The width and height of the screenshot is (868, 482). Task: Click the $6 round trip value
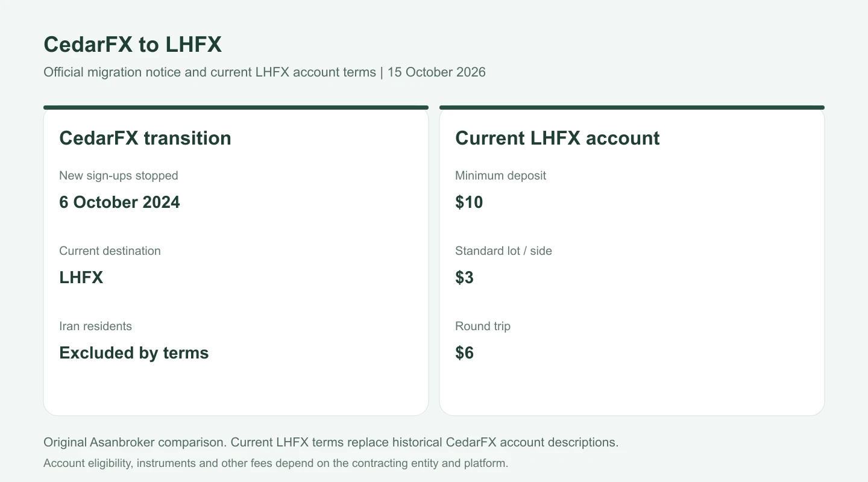tap(464, 352)
